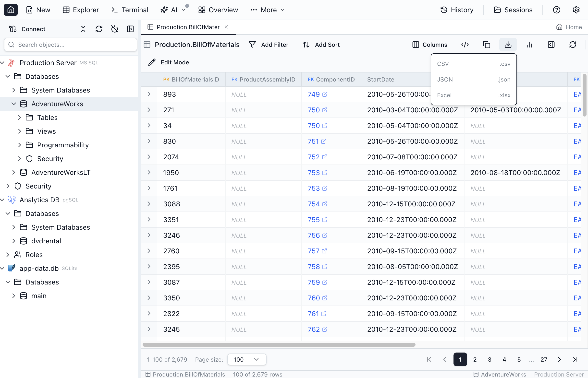The height and width of the screenshot is (378, 588).
Task: Open the chart view for results
Action: click(529, 44)
